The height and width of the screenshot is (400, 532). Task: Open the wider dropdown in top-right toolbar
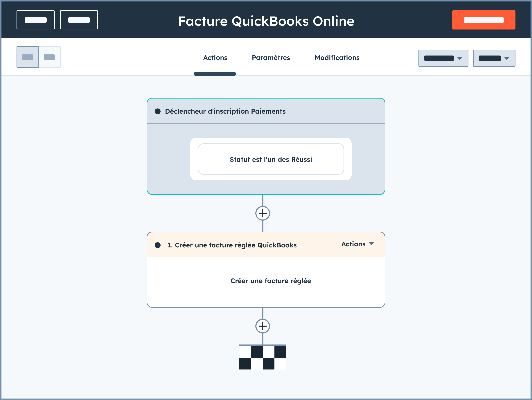click(x=443, y=58)
